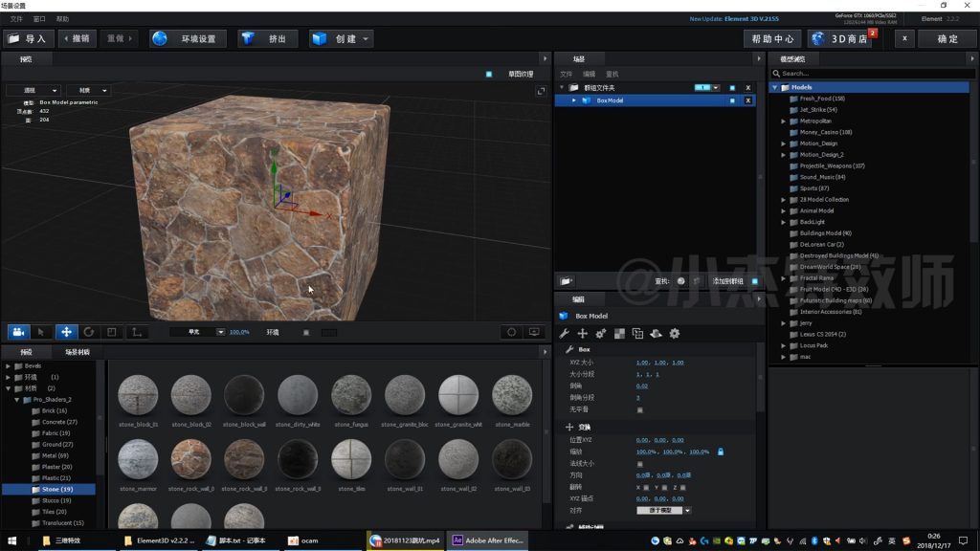Click the 环境设置 button
Screen dimensions: 980x551
[189, 39]
